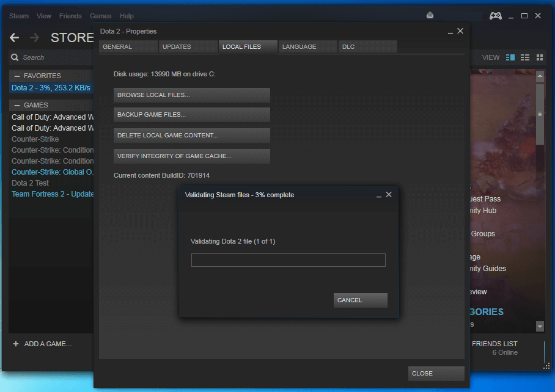Viewport: 555px width, 392px height.
Task: Open the View menu
Action: 44,16
